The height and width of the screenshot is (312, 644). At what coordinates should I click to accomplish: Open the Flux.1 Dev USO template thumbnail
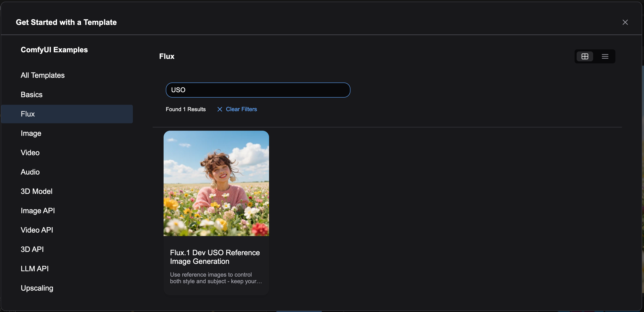click(x=216, y=183)
